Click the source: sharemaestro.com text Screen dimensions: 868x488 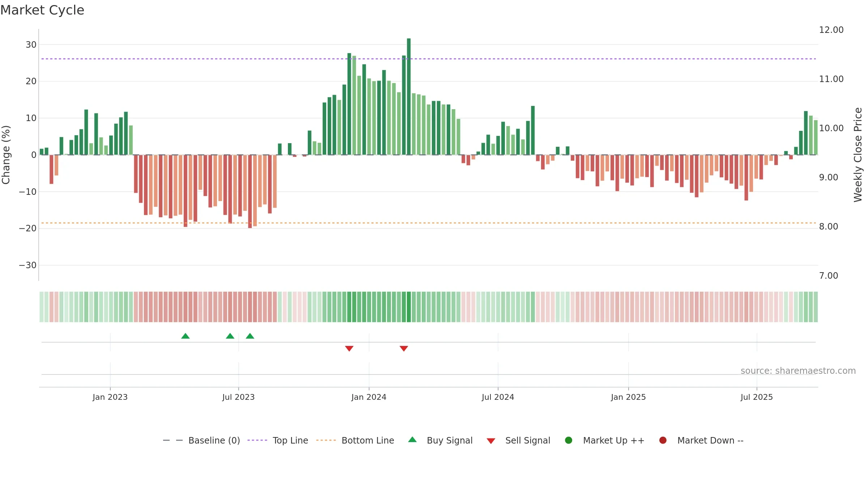click(798, 371)
